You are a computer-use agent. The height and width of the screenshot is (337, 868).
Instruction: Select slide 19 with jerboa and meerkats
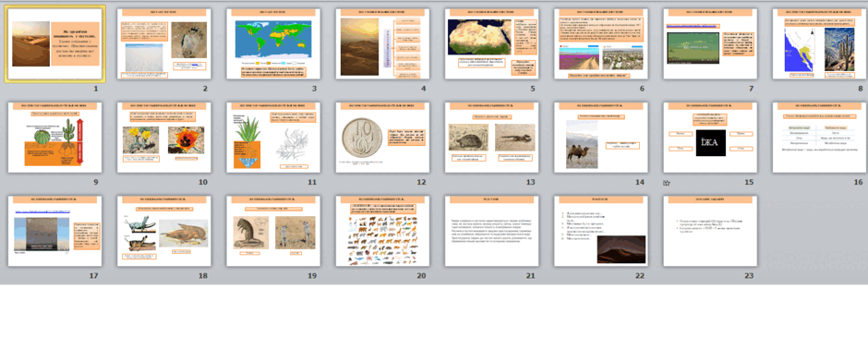pos(273,231)
